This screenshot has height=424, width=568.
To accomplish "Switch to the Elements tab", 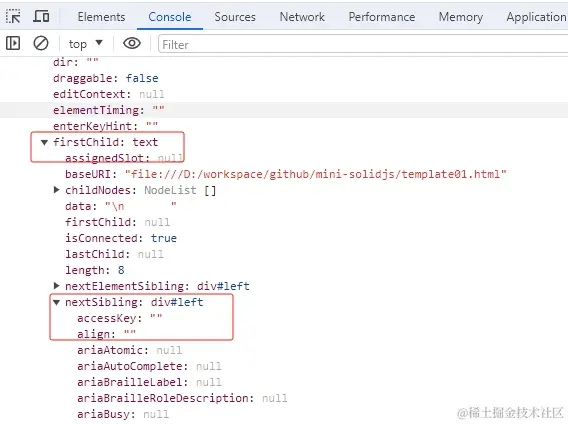I will 101,17.
